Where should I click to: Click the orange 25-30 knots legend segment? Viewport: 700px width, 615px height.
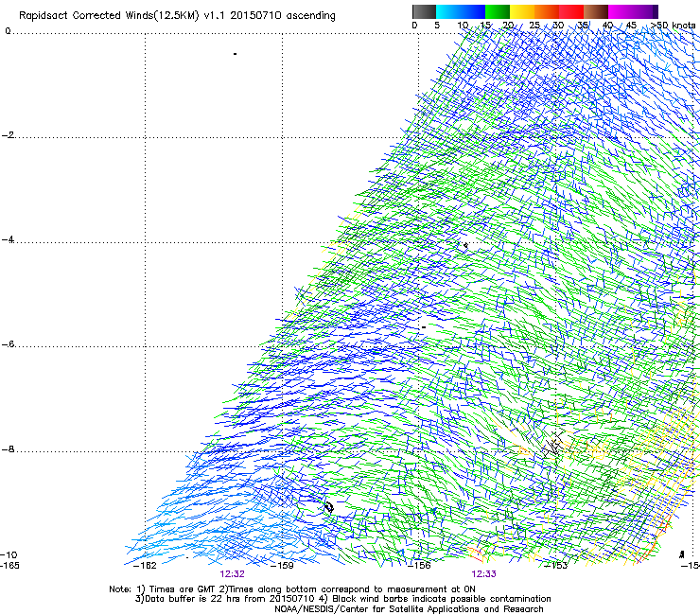pos(547,11)
